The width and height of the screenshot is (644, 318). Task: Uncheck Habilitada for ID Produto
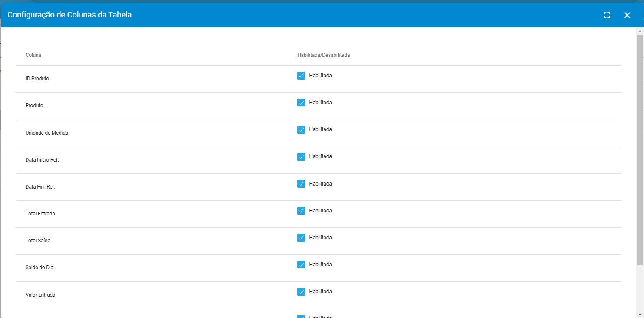301,76
